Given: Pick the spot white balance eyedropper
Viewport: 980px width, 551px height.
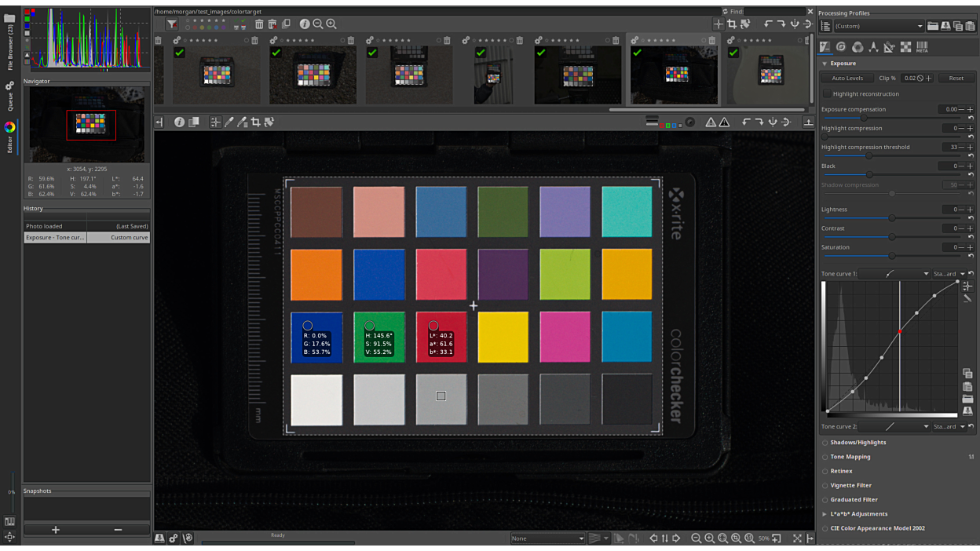Looking at the screenshot, I should [x=229, y=122].
